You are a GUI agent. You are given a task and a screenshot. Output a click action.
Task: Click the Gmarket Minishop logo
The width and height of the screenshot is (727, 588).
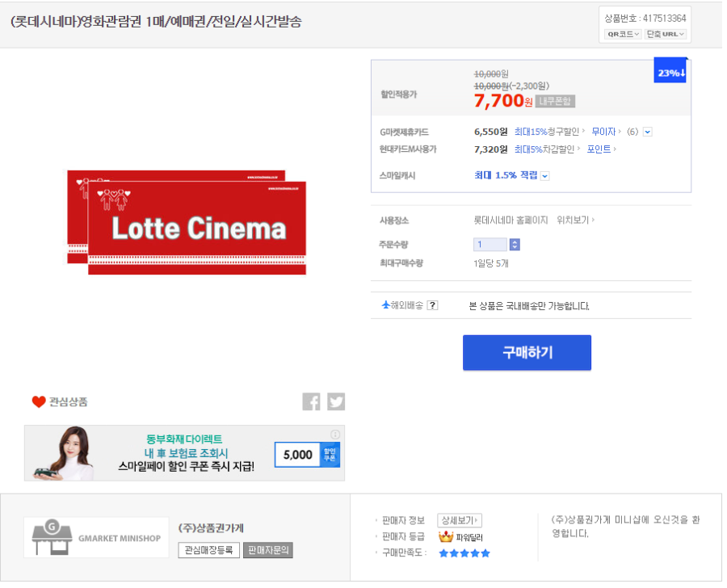96,537
